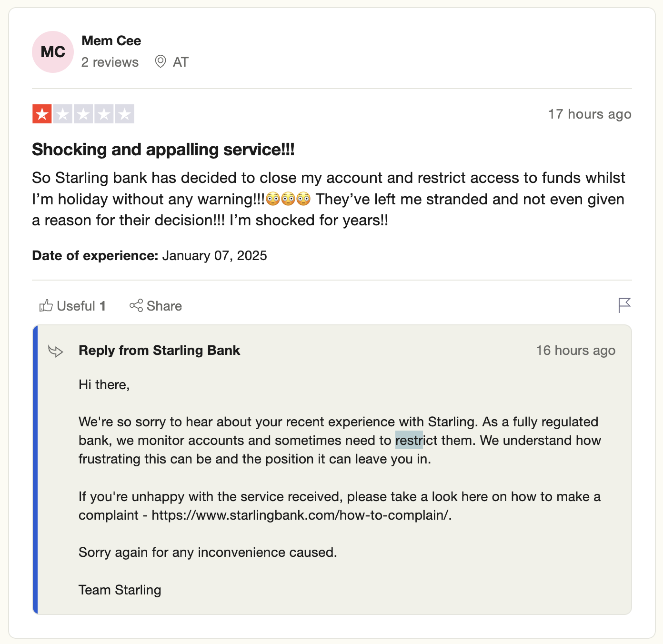Click the MC reviewer avatar

pos(53,52)
